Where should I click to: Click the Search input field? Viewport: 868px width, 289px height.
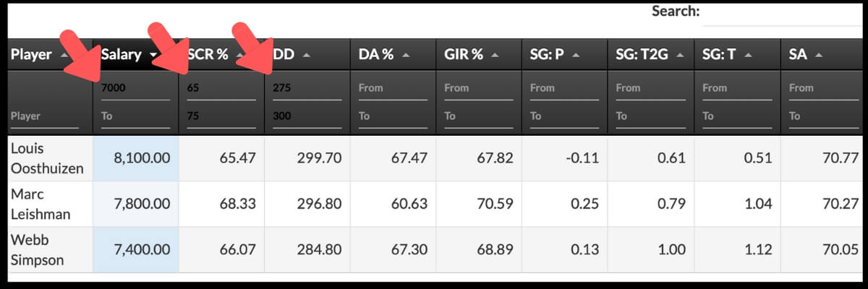coord(785,13)
